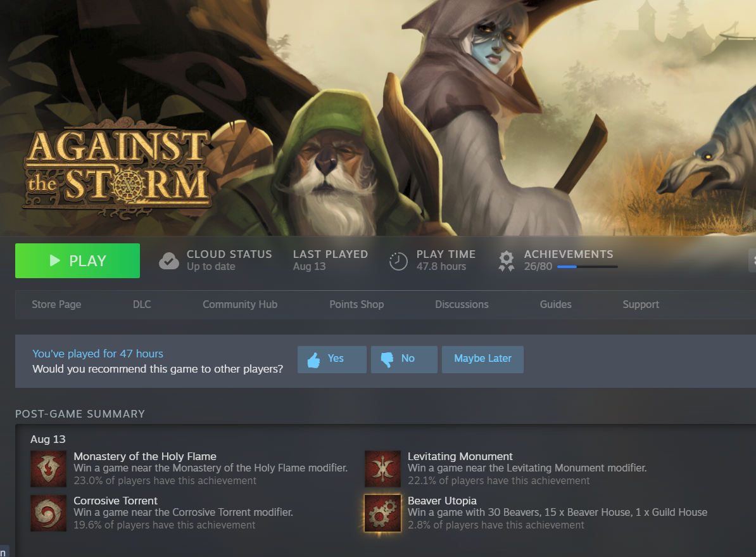
Task: Click the achievements 26/80 progress bar
Action: point(587,266)
